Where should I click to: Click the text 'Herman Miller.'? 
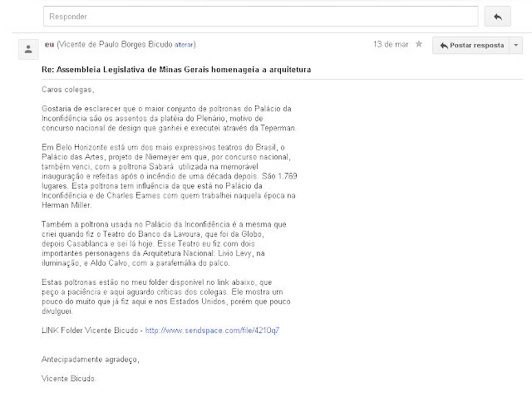click(66, 205)
